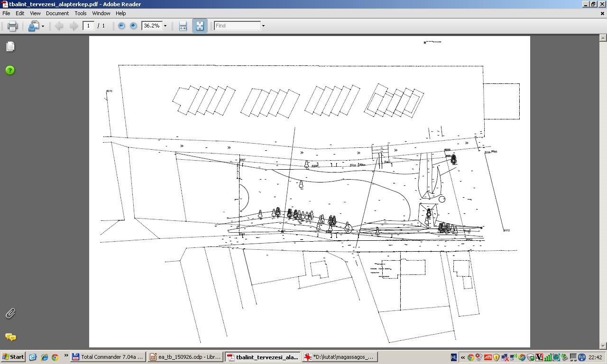The width and height of the screenshot is (607, 364).
Task: Open the Document menu
Action: click(x=57, y=13)
